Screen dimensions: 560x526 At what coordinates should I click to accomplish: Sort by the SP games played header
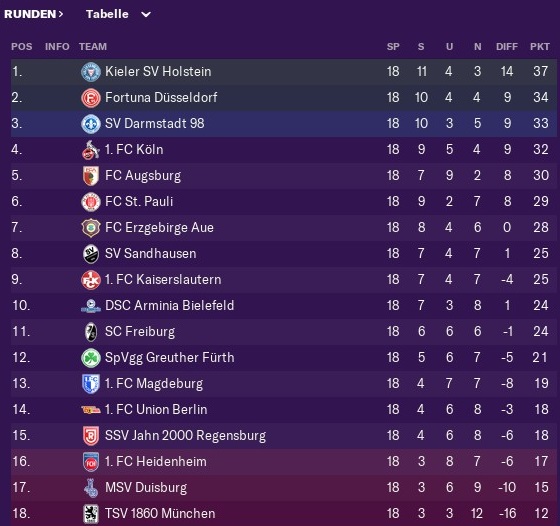click(x=393, y=47)
